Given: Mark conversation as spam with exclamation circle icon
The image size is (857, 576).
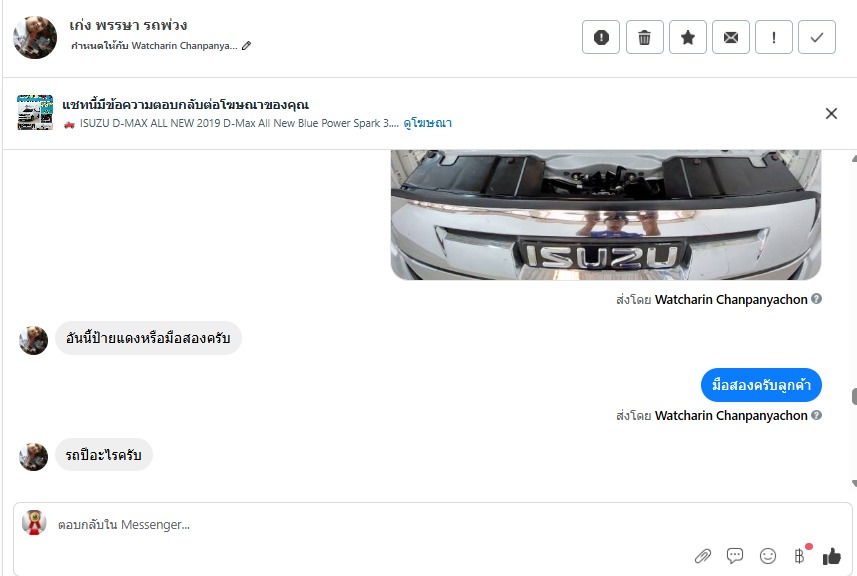Looking at the screenshot, I should point(601,37).
